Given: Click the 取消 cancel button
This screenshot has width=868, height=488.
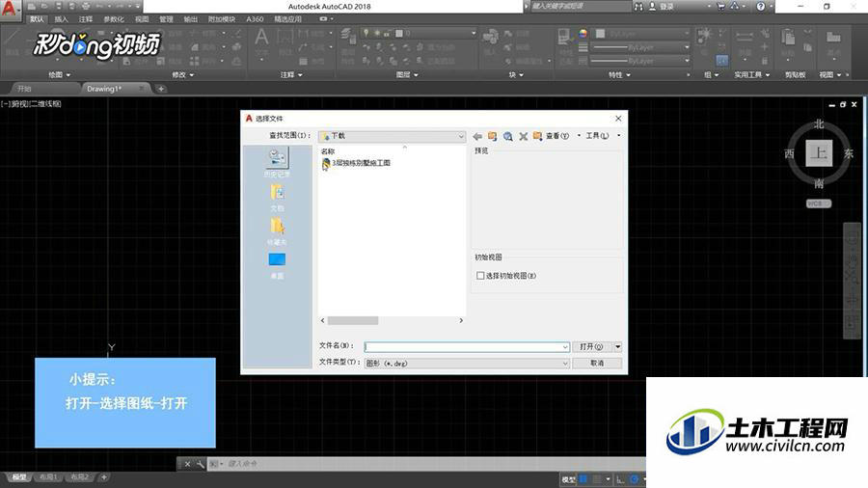Looking at the screenshot, I should [x=597, y=363].
